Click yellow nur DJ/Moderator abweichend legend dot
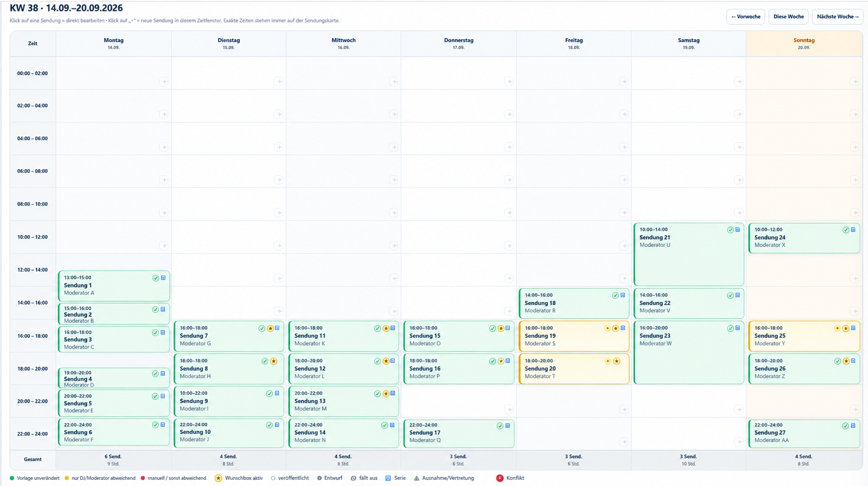The image size is (868, 486). click(x=67, y=478)
